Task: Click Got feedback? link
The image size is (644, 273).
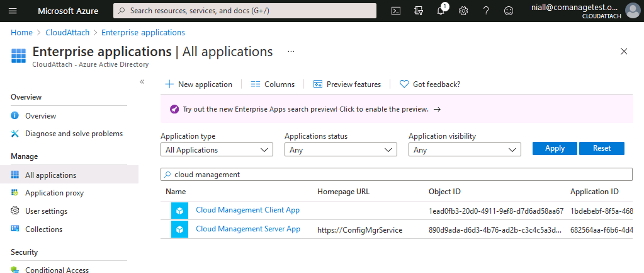Action: 437,84
